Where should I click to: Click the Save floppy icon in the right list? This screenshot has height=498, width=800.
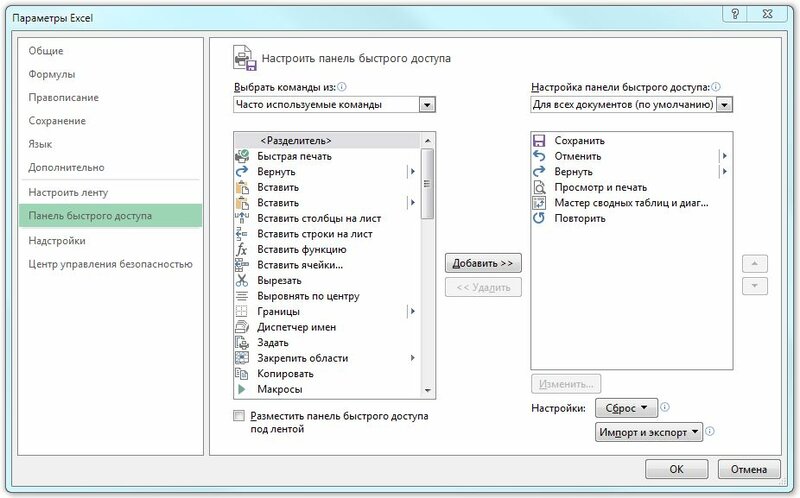pos(539,140)
